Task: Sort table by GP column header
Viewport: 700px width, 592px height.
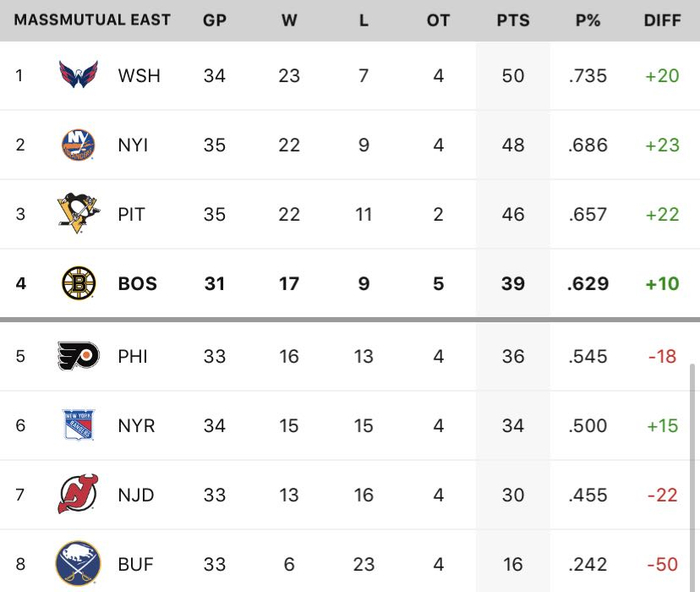Action: [214, 20]
